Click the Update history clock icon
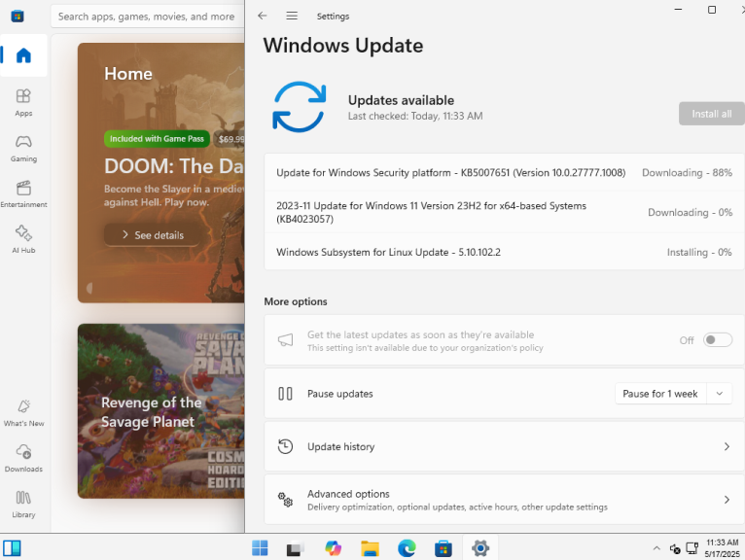The image size is (745, 560). (285, 446)
